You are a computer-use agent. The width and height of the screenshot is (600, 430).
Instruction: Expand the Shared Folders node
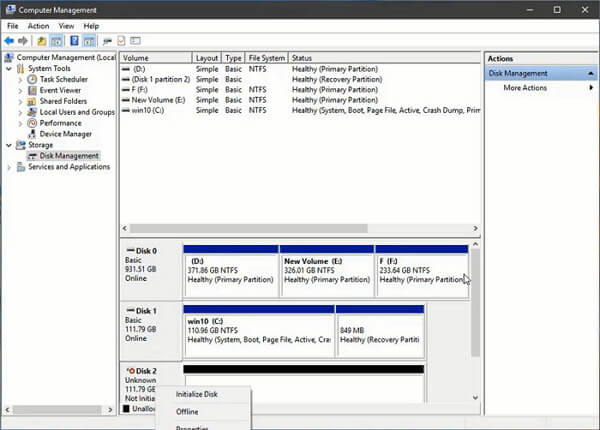(x=20, y=101)
